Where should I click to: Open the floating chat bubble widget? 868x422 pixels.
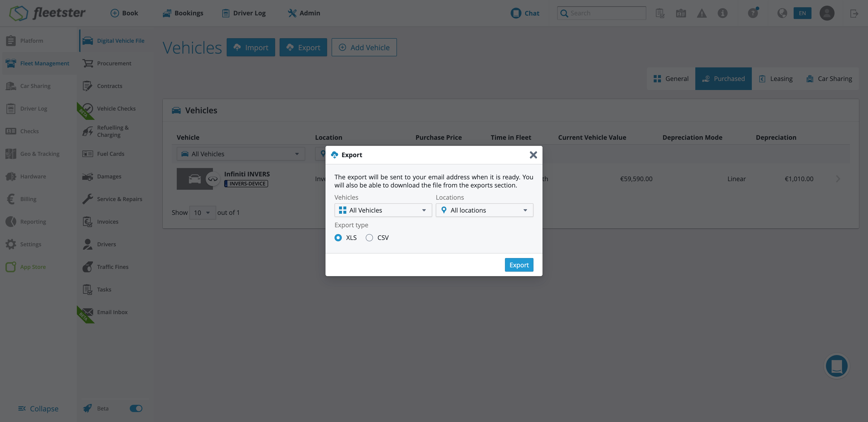pos(836,366)
